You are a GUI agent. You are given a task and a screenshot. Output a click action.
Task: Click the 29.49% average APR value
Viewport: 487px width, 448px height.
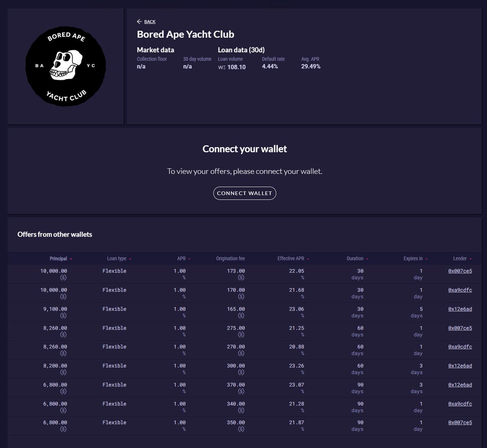pyautogui.click(x=311, y=67)
